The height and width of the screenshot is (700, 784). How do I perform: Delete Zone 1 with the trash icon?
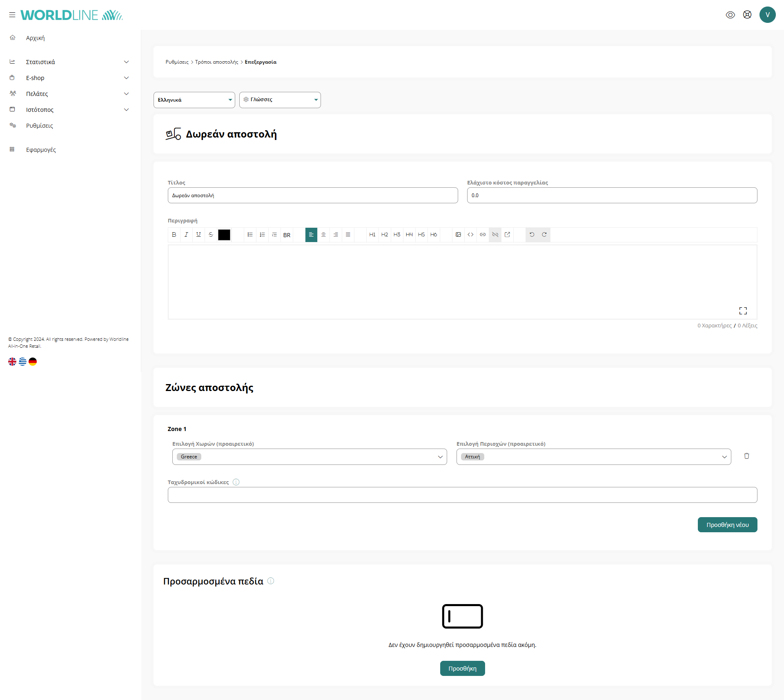coord(746,456)
